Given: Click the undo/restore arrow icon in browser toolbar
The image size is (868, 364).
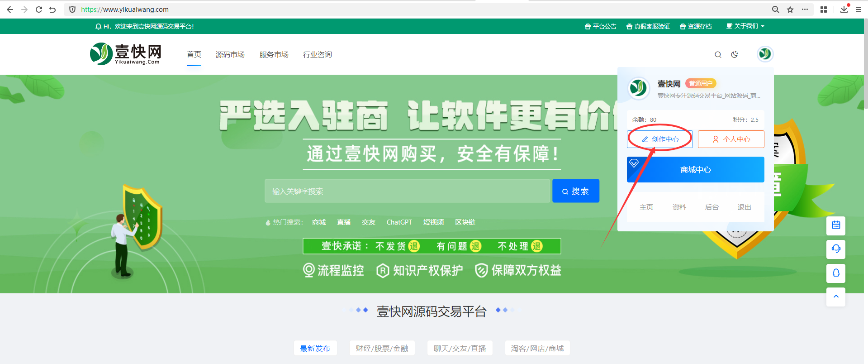Looking at the screenshot, I should (52, 10).
